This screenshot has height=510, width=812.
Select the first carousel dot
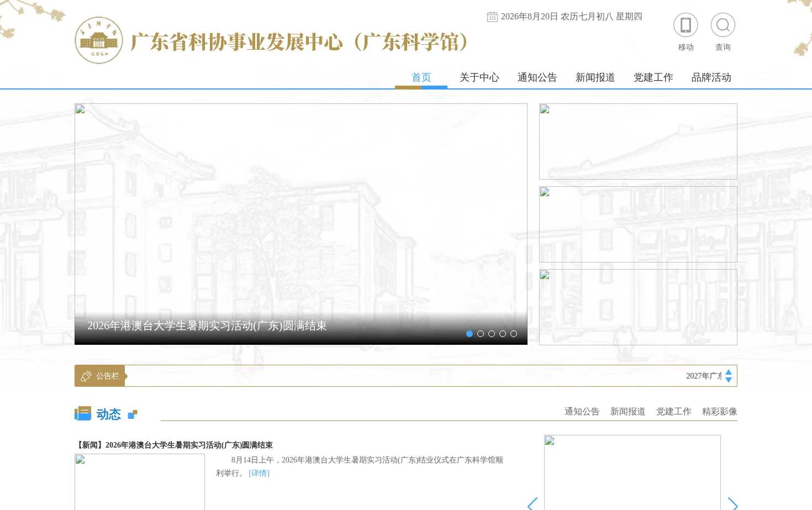pos(470,334)
